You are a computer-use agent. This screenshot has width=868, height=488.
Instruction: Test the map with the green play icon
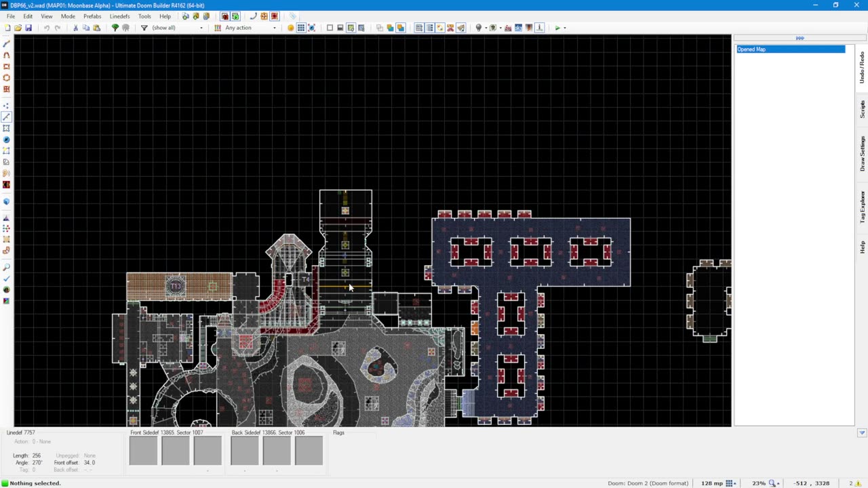coord(557,28)
